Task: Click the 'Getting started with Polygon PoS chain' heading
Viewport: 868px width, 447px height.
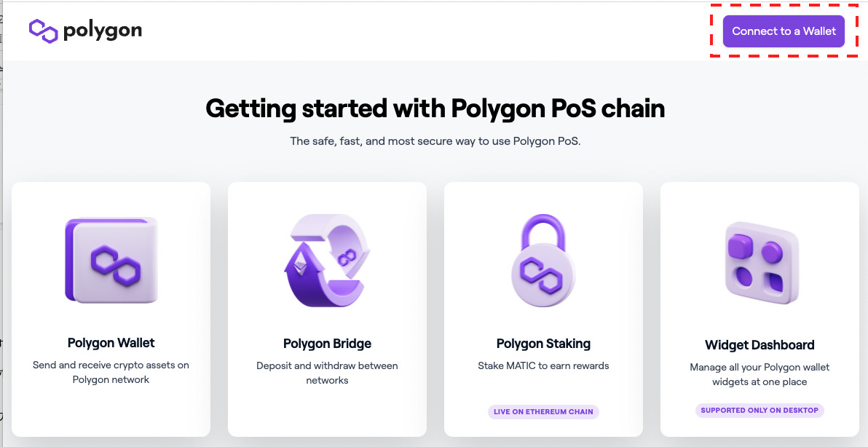Action: click(x=435, y=108)
